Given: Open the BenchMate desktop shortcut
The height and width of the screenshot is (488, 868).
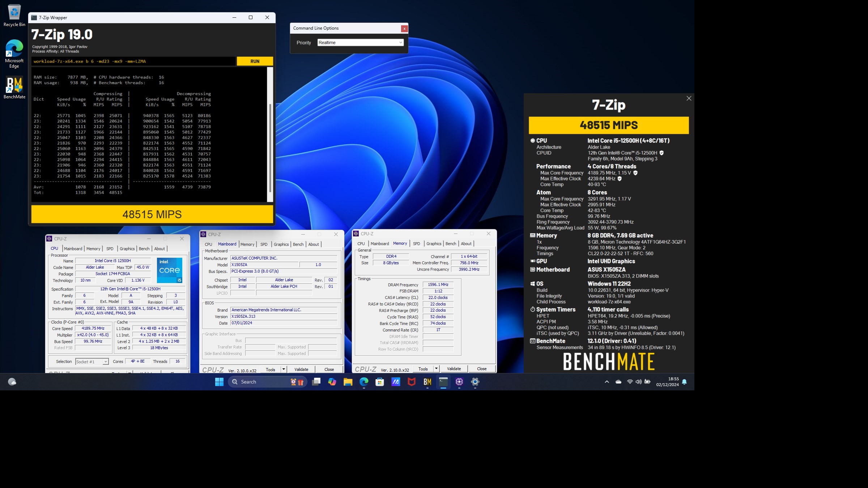Looking at the screenshot, I should click(x=14, y=87).
